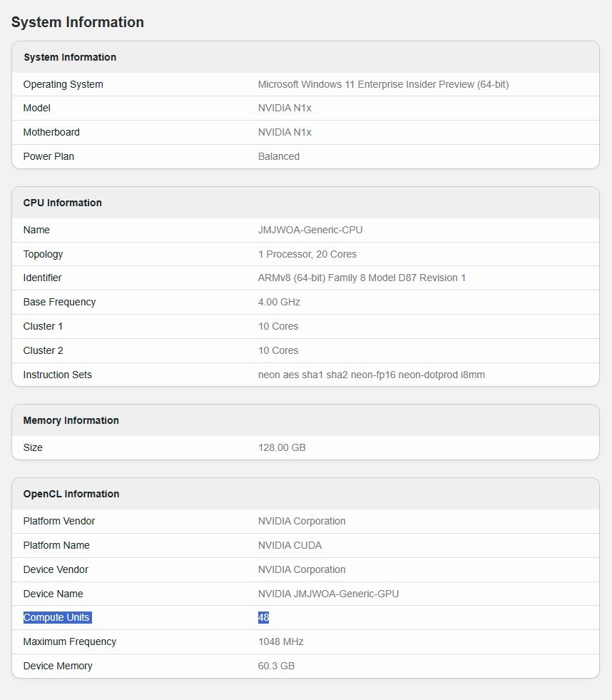612x700 pixels.
Task: Select the Cluster 1 '10 Cores' value
Action: point(278,326)
